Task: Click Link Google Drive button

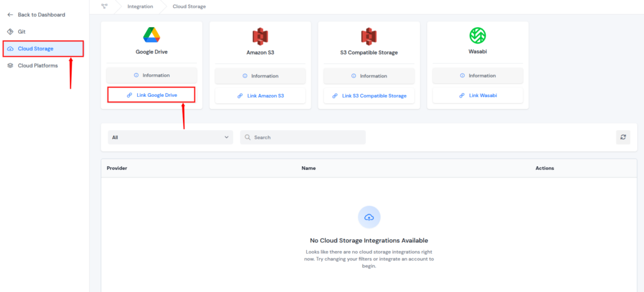Action: click(x=152, y=95)
